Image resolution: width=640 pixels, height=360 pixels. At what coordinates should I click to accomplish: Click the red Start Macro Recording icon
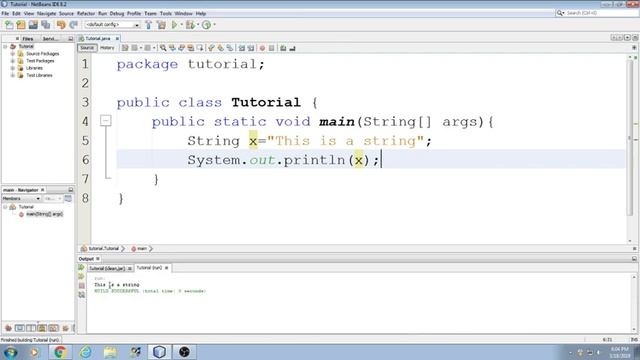(x=262, y=48)
